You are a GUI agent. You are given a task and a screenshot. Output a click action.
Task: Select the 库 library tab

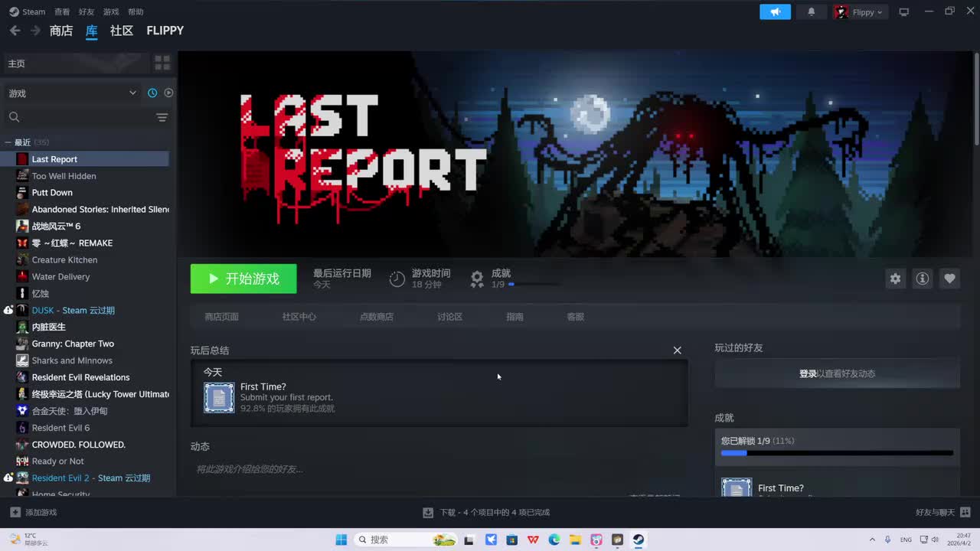(92, 31)
